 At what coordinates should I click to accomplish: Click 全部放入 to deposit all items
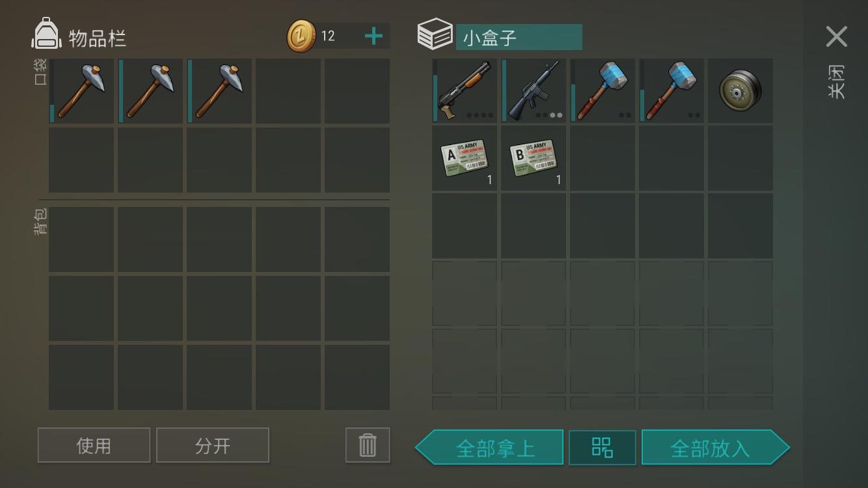pyautogui.click(x=716, y=448)
